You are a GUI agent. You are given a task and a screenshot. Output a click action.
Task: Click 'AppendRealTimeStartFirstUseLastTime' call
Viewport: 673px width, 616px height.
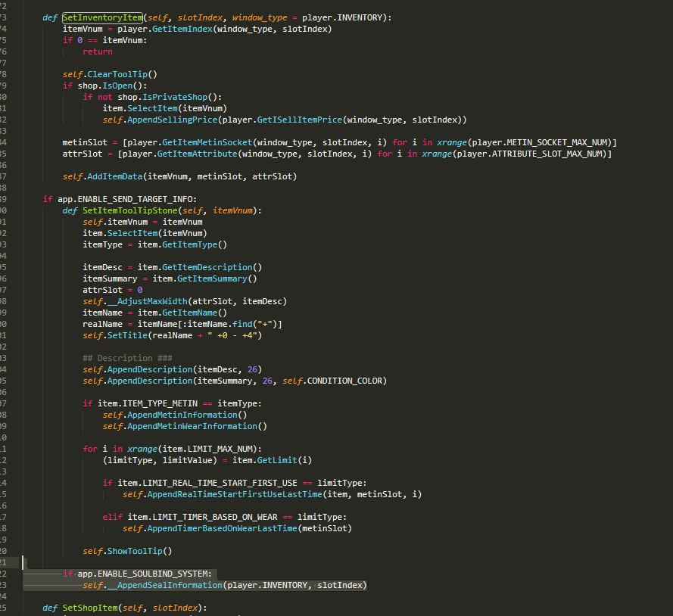pos(235,495)
